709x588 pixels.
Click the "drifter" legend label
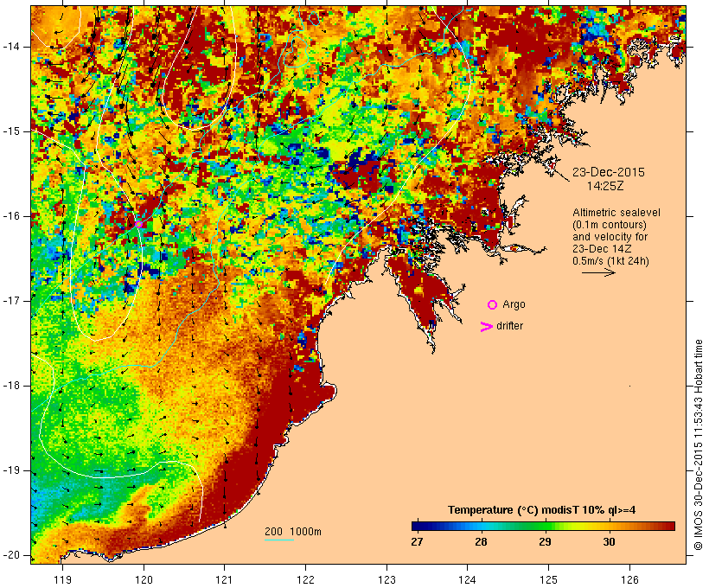(509, 326)
